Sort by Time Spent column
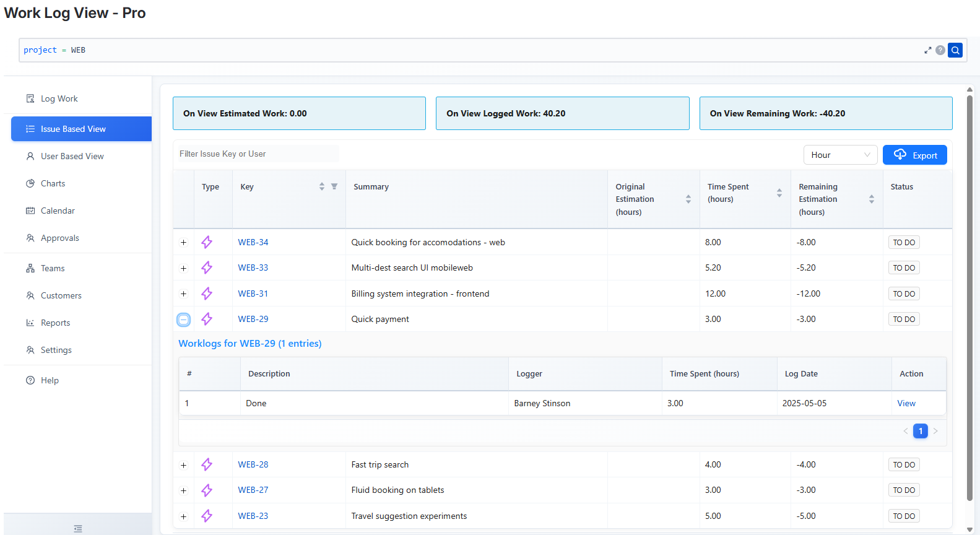980x535 pixels. (x=779, y=193)
